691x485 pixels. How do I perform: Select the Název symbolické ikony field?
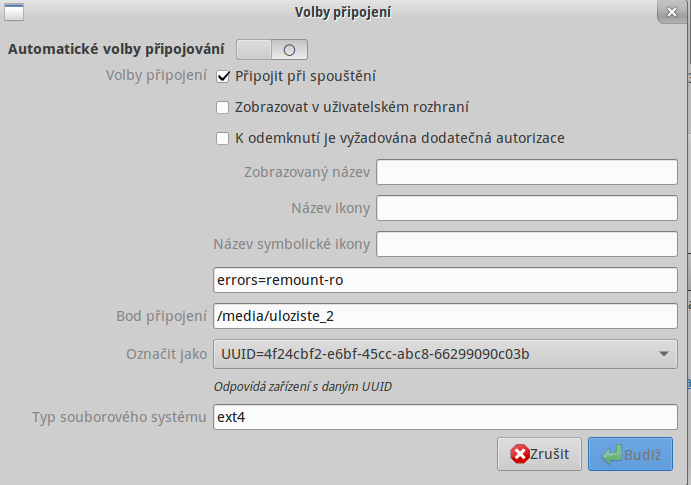pyautogui.click(x=527, y=244)
